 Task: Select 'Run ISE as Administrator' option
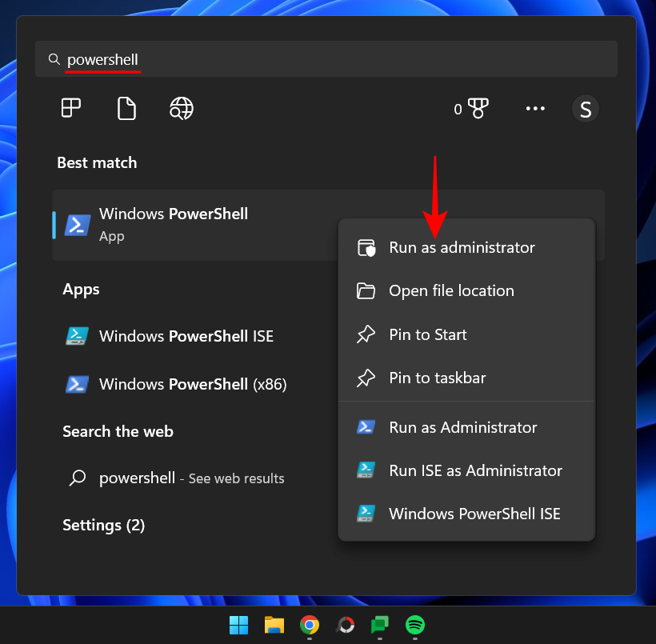click(475, 470)
